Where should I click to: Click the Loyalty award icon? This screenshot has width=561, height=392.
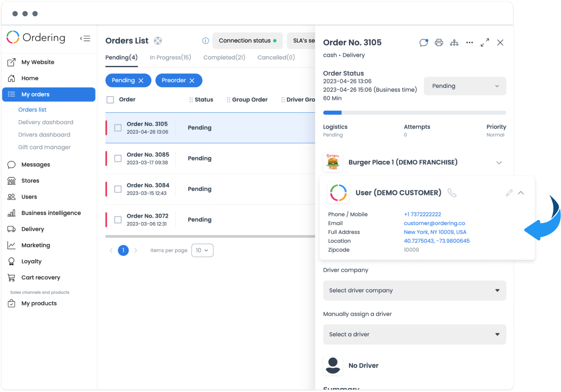[x=11, y=262]
